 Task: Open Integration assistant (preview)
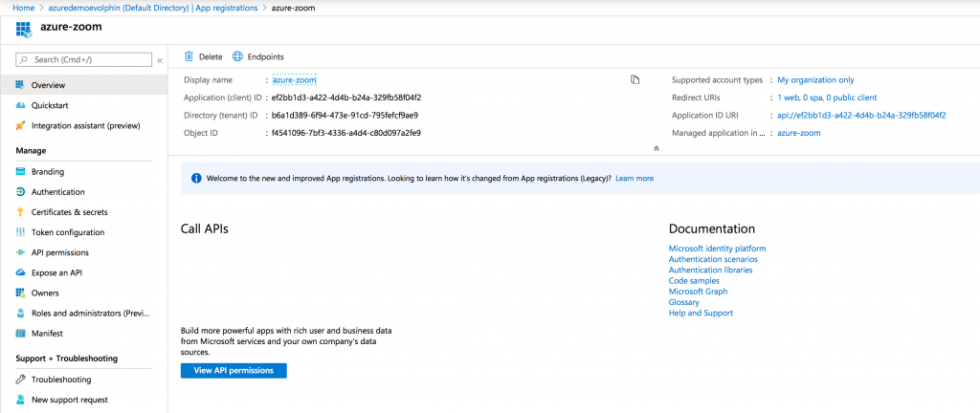[84, 125]
